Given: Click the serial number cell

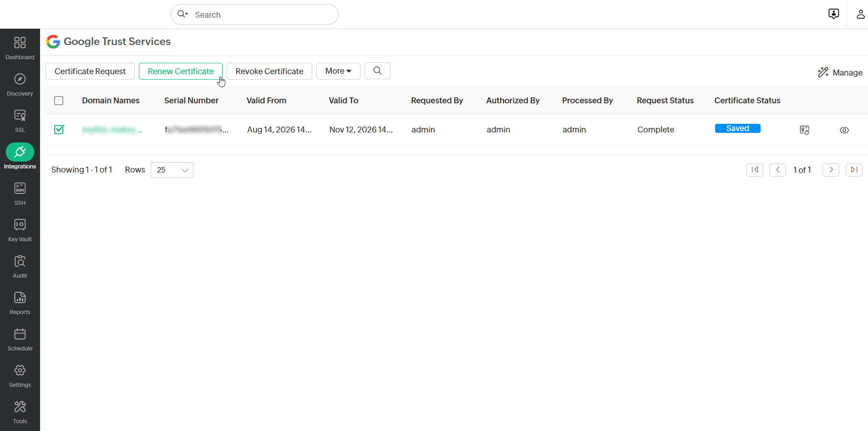Looking at the screenshot, I should tap(197, 130).
